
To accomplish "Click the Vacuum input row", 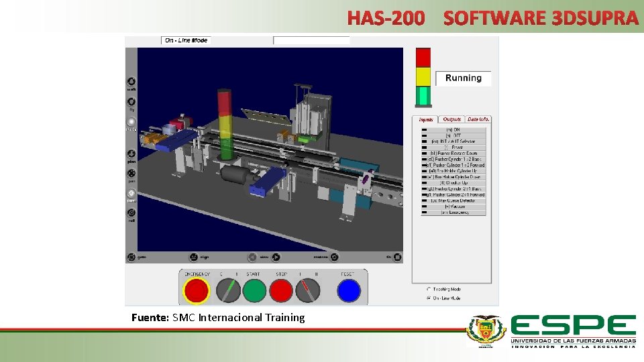I will (453, 206).
